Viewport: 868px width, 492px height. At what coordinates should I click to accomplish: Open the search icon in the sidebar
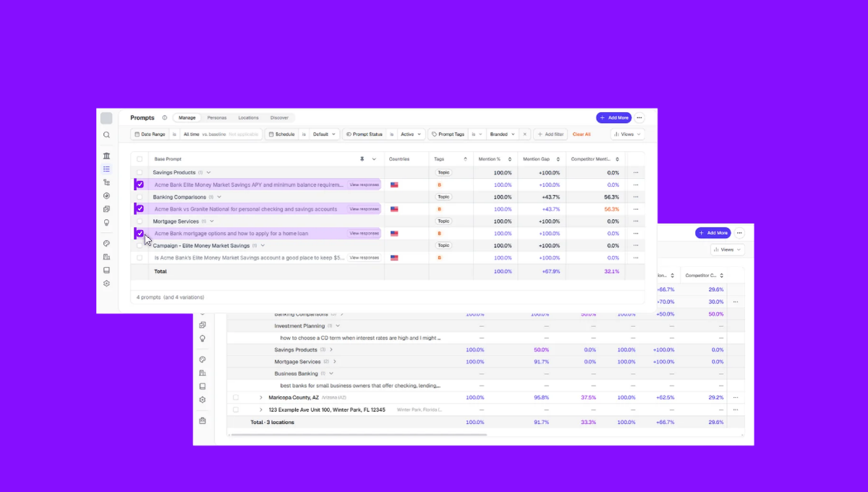click(x=106, y=135)
